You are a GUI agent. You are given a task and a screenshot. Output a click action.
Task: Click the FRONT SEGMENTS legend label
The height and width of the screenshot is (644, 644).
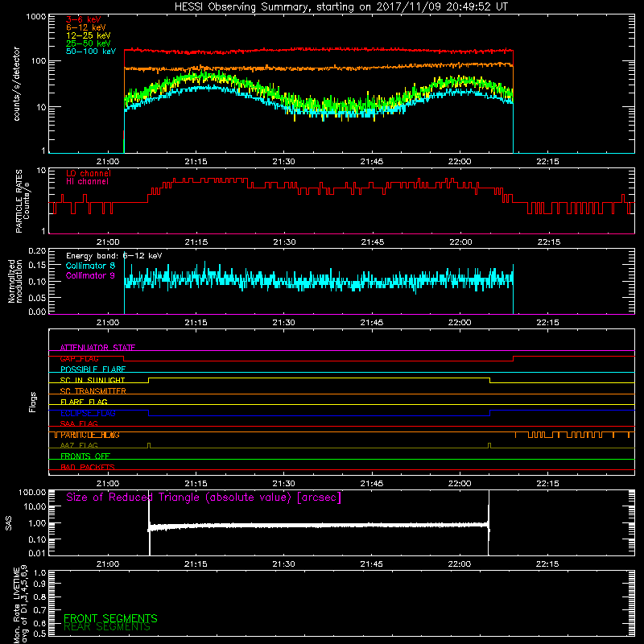click(x=110, y=618)
